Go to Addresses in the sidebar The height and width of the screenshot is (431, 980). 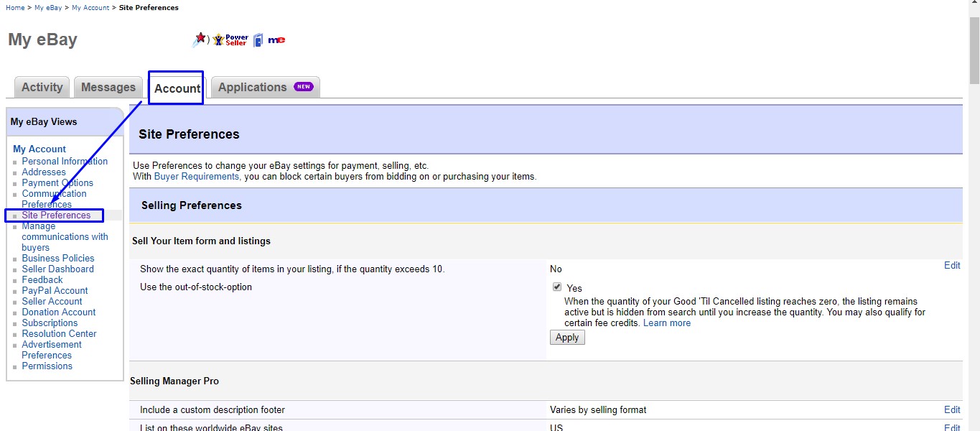44,172
